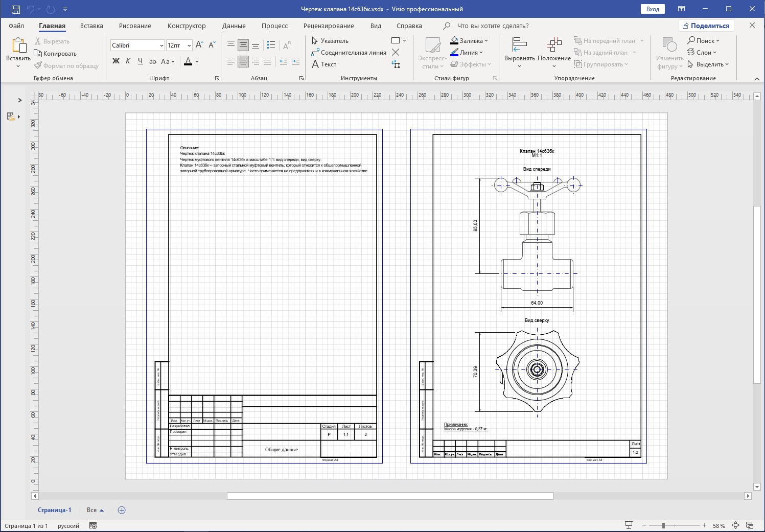Viewport: 765px width, 532px height.
Task: Choose the Text tool (Текст)
Action: (324, 64)
